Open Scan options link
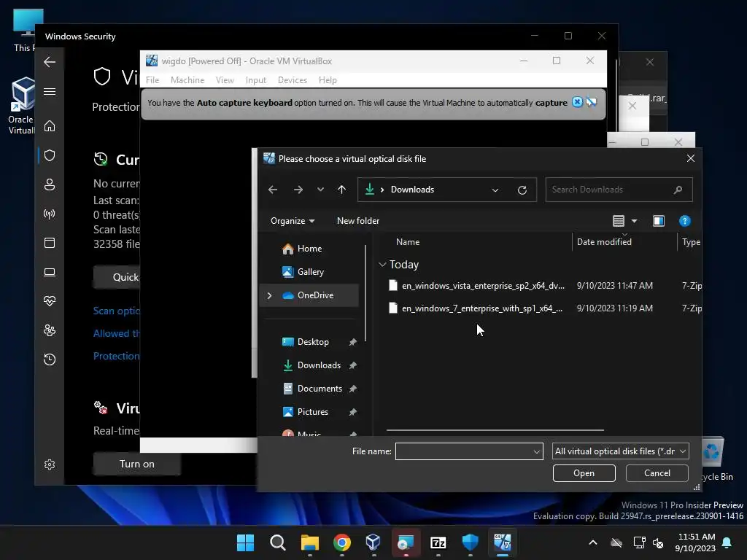Viewport: 747px width, 560px height. click(117, 311)
